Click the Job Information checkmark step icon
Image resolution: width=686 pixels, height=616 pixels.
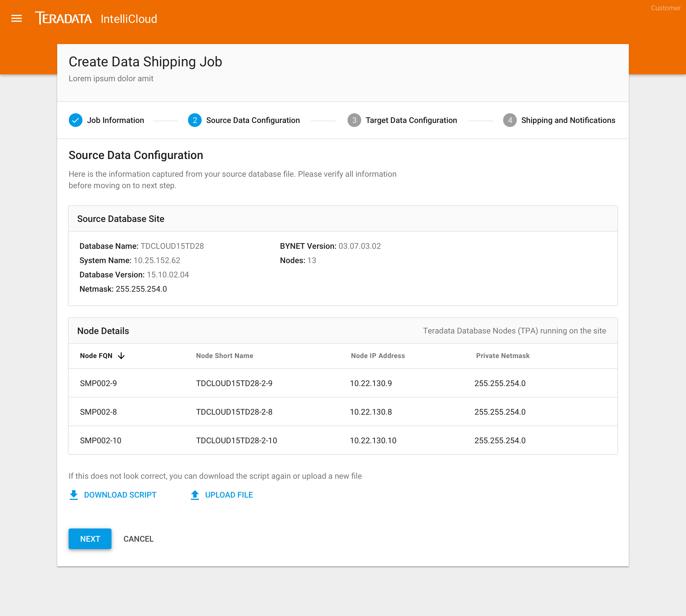(75, 120)
